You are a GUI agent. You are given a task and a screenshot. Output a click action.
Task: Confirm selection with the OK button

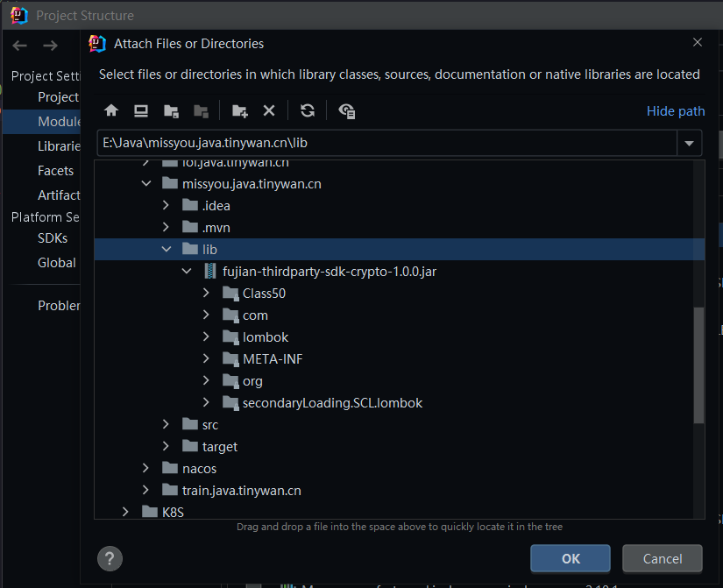pyautogui.click(x=570, y=558)
